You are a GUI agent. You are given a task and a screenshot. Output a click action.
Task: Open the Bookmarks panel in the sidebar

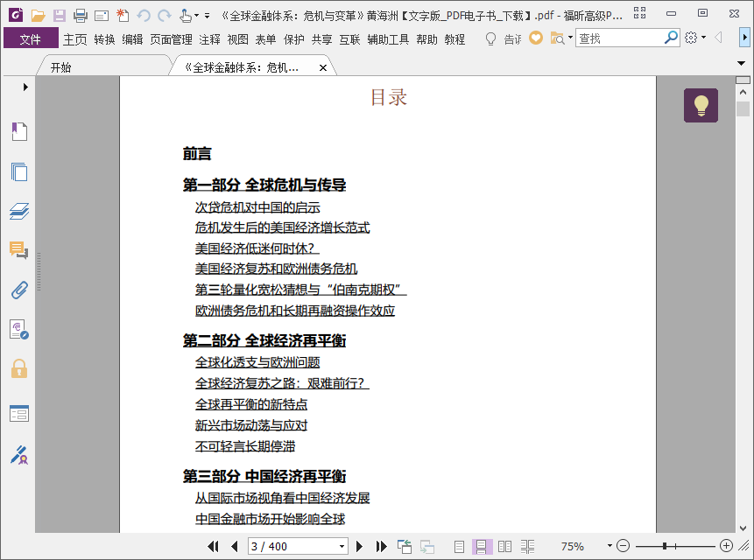[x=19, y=131]
